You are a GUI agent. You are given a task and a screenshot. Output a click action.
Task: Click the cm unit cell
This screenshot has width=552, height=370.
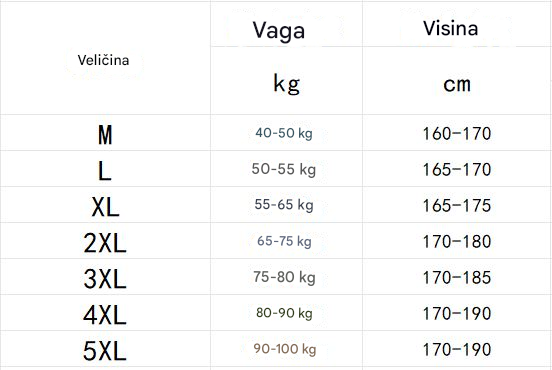pyautogui.click(x=457, y=81)
